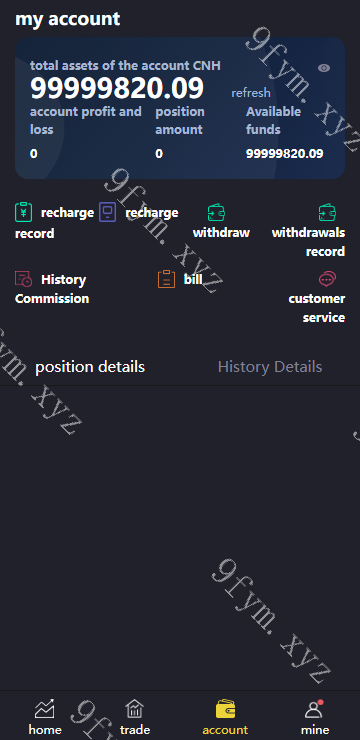This screenshot has height=740, width=360.
Task: Open recharge via the green yen clipboard icon
Action: point(24,212)
